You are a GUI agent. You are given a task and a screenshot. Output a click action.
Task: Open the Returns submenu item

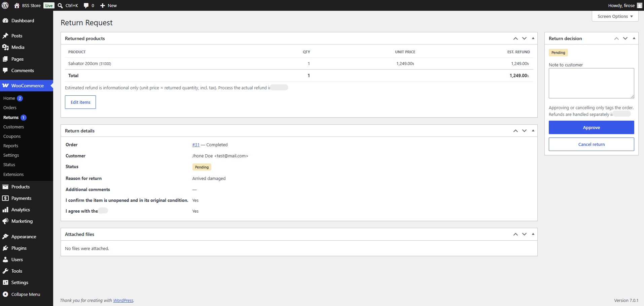click(x=11, y=118)
